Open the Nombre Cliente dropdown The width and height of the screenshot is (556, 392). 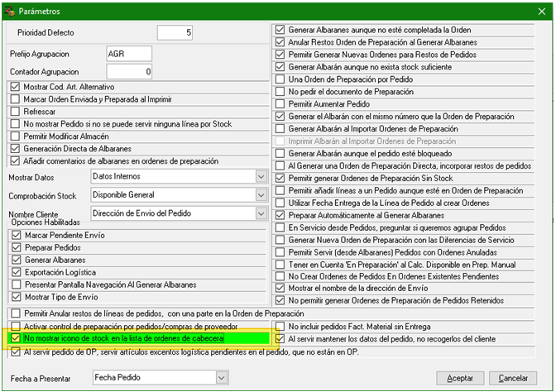pos(261,213)
